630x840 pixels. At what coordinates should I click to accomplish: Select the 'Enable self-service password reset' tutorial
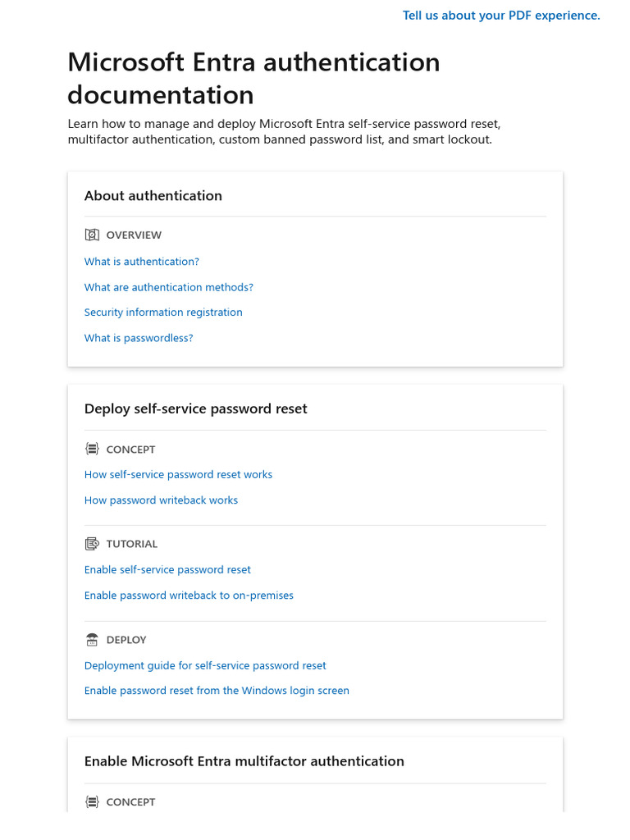[167, 570]
